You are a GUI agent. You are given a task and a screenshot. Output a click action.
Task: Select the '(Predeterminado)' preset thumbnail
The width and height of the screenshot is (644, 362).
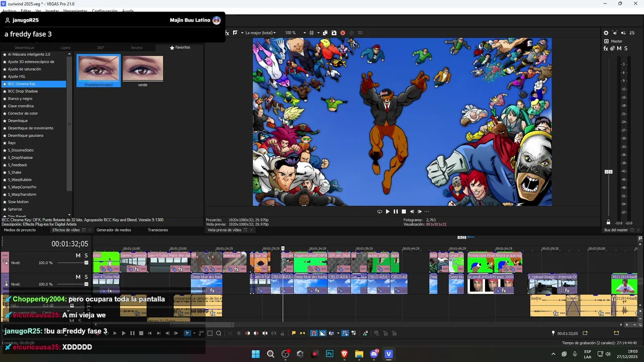pyautogui.click(x=99, y=71)
